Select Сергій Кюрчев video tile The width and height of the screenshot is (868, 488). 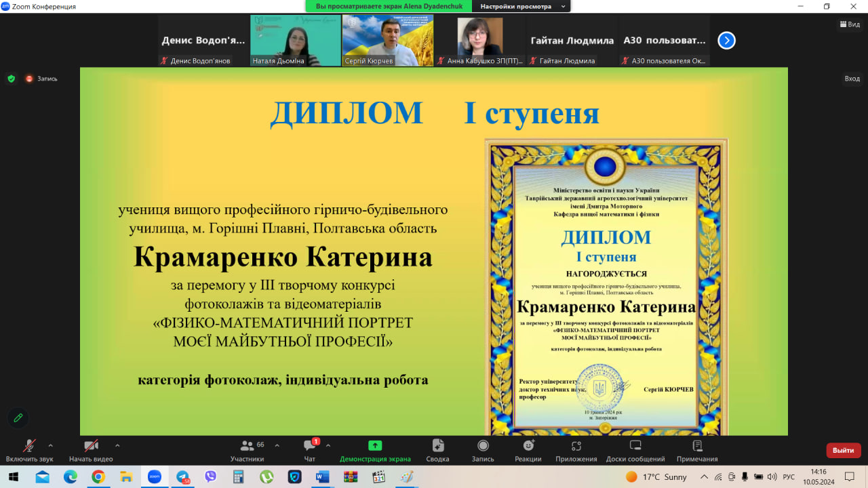coord(388,41)
